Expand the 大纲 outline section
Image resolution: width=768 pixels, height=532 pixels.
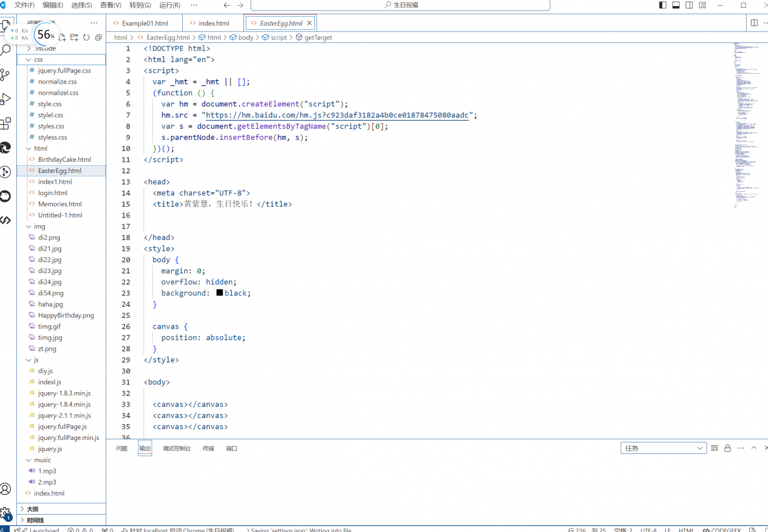61,509
